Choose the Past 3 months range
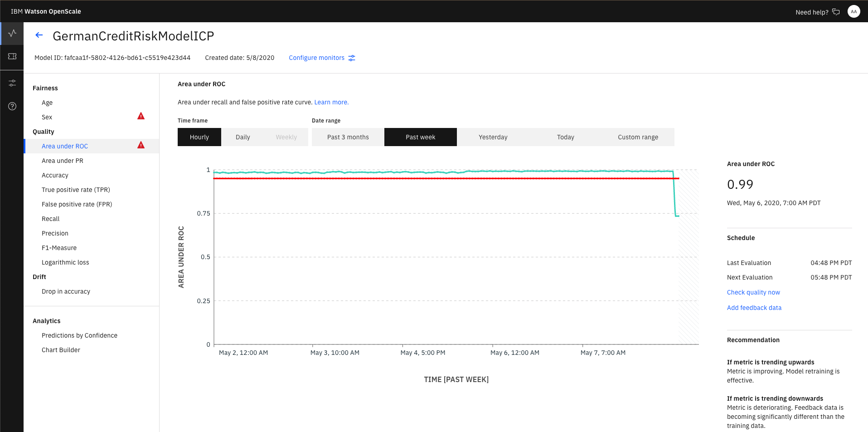The height and width of the screenshot is (432, 868). pyautogui.click(x=348, y=137)
